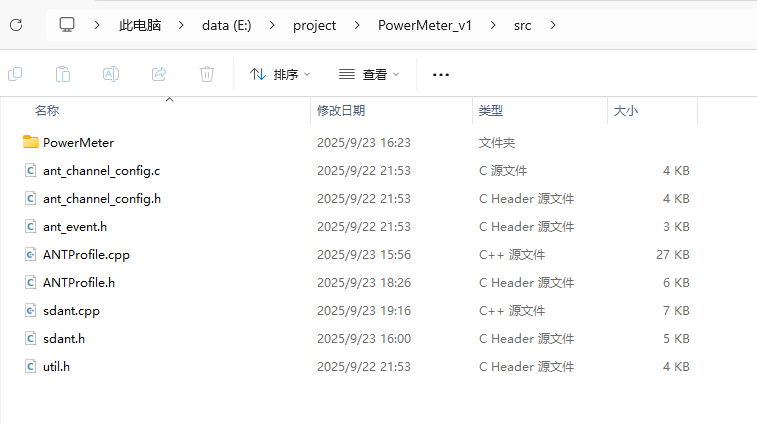Click the monitor icon in the address bar
Screen dimensions: 757x424
point(68,25)
